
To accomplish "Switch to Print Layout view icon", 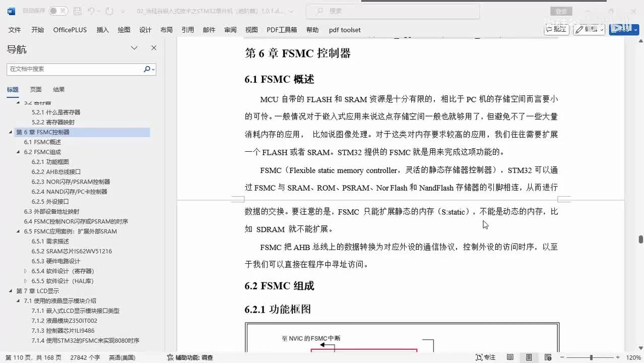I will [529, 357].
